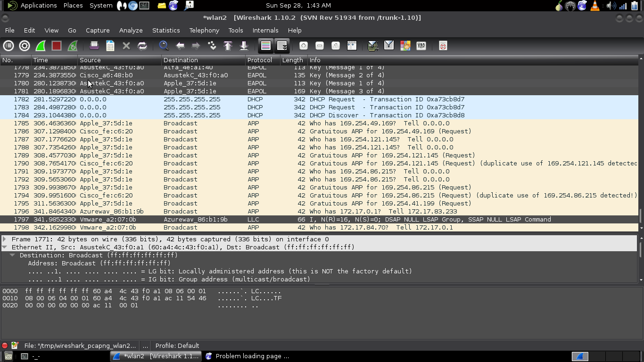The width and height of the screenshot is (644, 362).
Task: Click hex dump row 0010
Action: tap(142, 298)
